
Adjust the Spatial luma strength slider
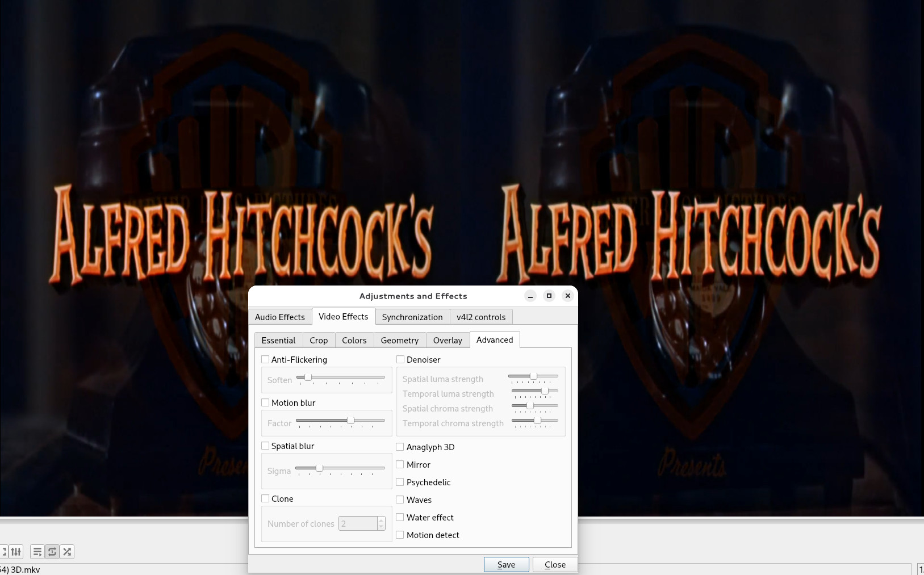(533, 376)
